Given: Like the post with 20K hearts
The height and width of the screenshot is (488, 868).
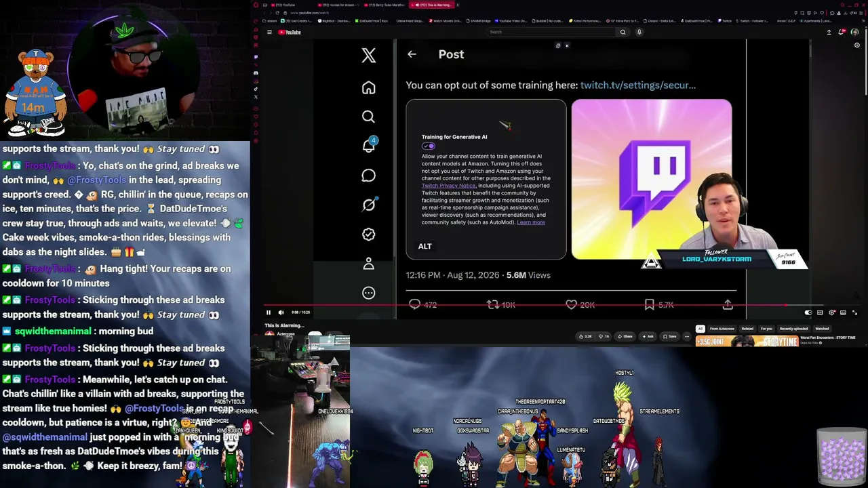Looking at the screenshot, I should (x=571, y=305).
